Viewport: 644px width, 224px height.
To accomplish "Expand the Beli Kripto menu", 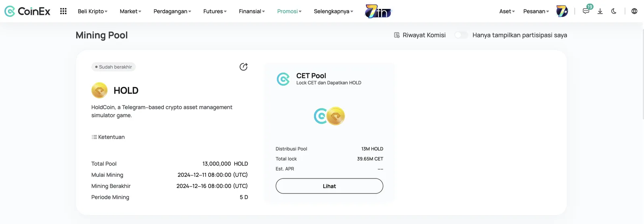I will (x=93, y=11).
